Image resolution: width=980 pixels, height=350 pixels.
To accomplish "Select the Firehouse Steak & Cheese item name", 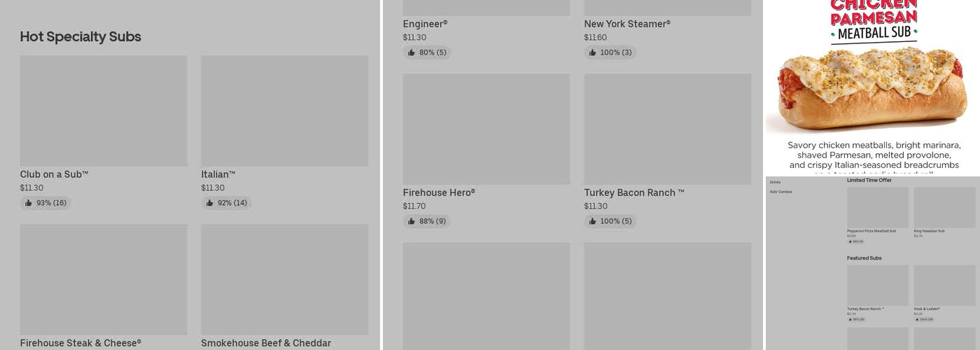I will [x=80, y=343].
